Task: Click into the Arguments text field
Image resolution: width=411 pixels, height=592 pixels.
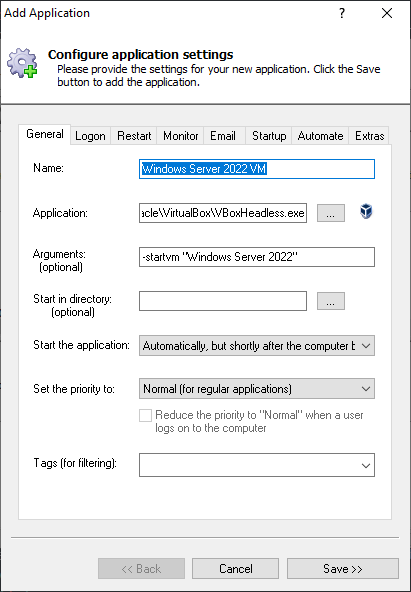Action: tap(257, 257)
